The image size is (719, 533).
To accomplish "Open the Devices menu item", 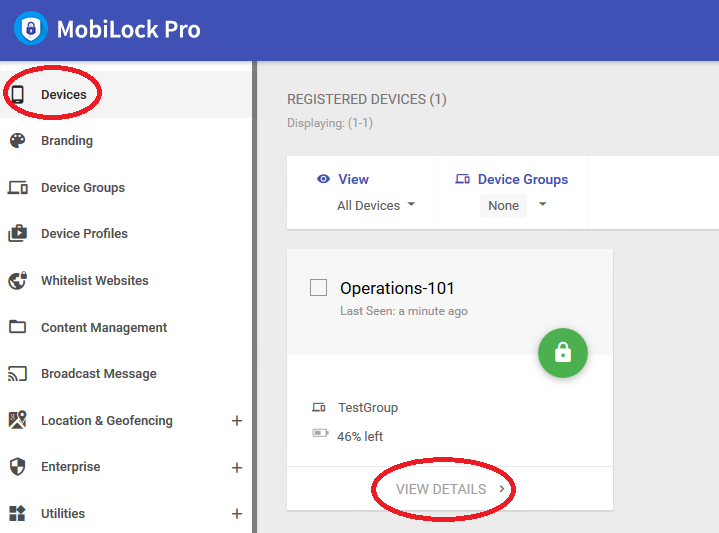I will click(x=126, y=94).
